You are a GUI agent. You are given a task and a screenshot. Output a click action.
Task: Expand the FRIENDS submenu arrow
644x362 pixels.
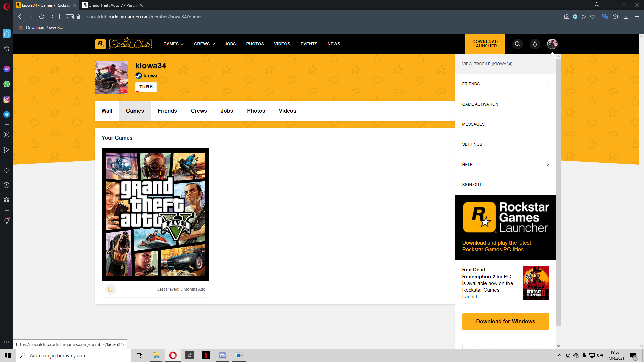click(x=547, y=84)
